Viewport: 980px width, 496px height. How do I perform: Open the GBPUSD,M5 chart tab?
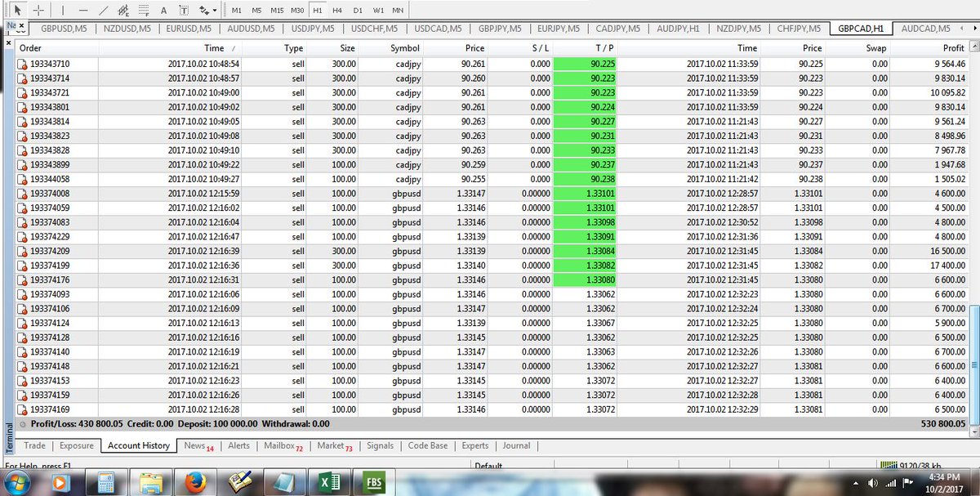coord(64,29)
